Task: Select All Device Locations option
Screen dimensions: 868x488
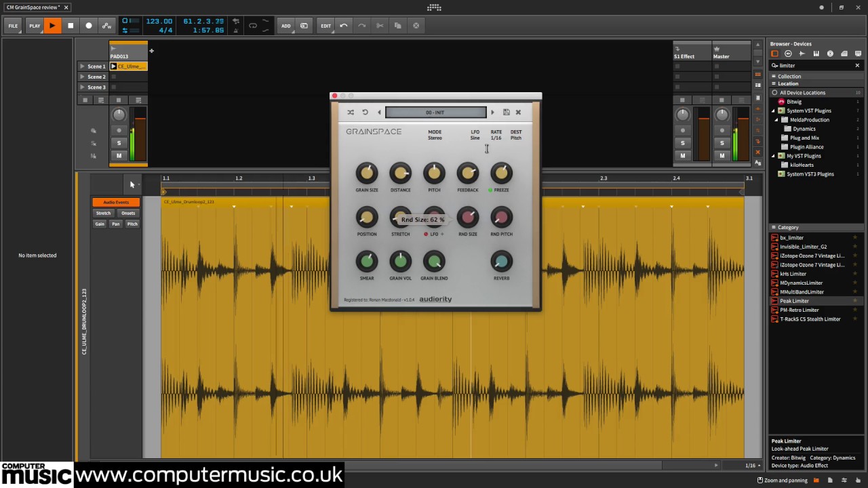Action: point(816,93)
